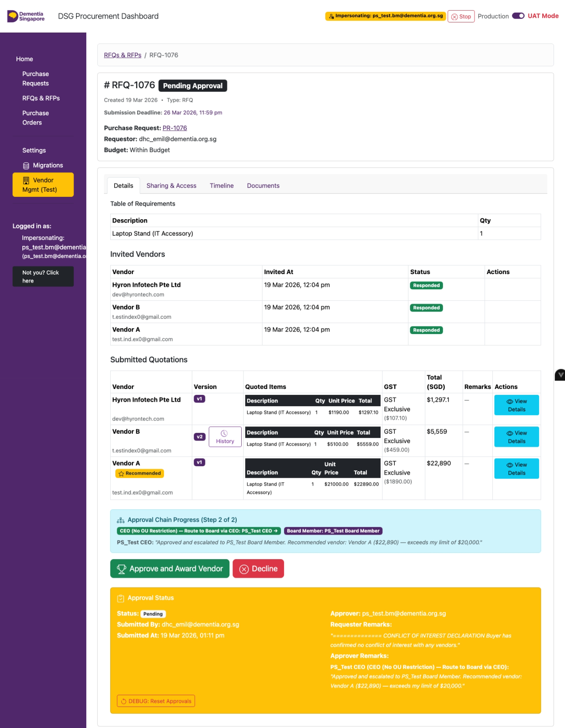Screen dimensions: 565x728
Task: Click the Migrations database icon
Action: 26,166
